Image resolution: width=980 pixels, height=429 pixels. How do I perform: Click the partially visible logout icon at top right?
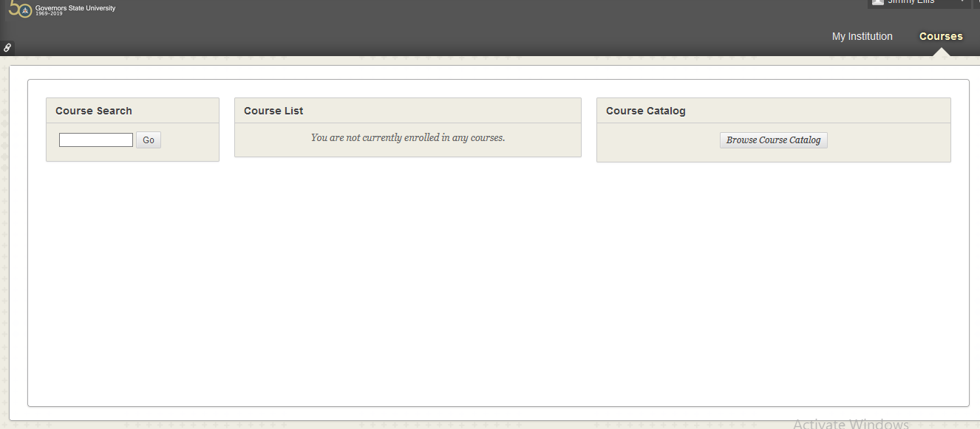(x=977, y=3)
